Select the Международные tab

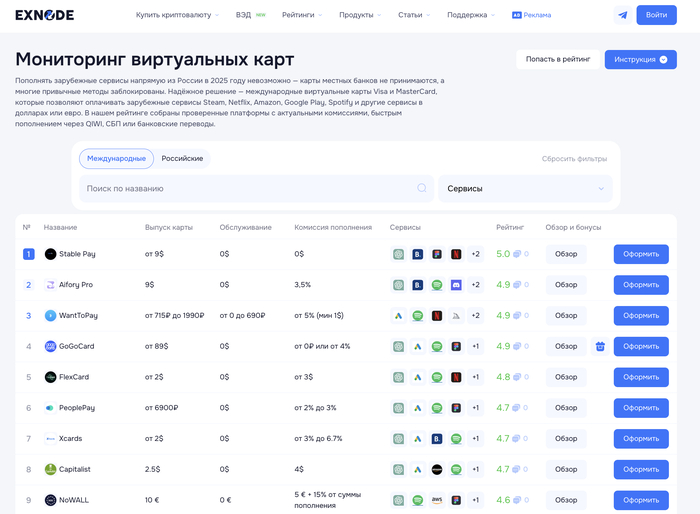point(117,159)
